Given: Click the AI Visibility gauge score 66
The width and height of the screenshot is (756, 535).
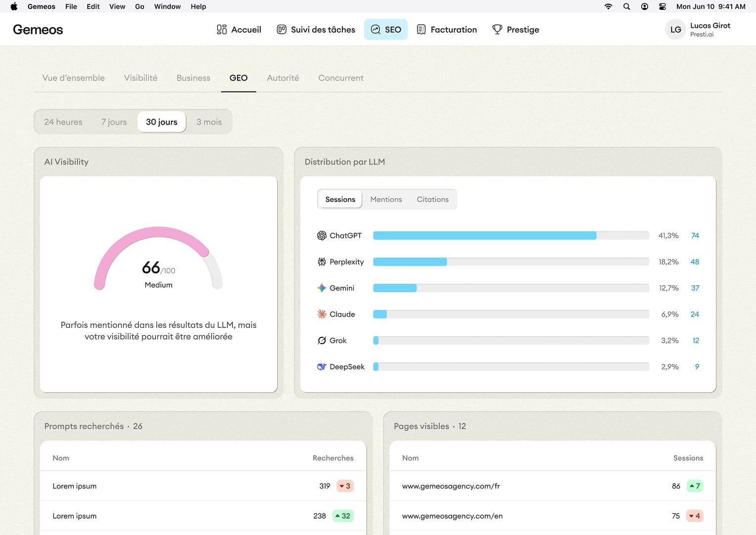Looking at the screenshot, I should [x=151, y=267].
